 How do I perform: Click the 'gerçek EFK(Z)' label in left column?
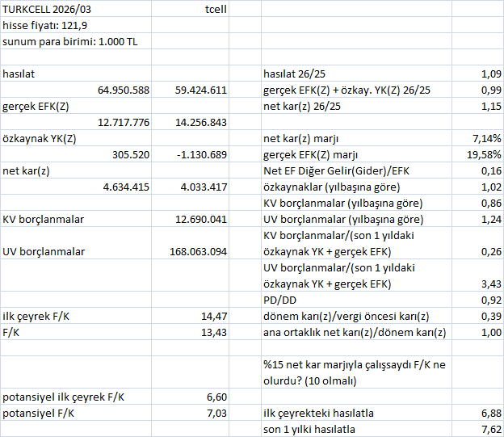pos(76,106)
